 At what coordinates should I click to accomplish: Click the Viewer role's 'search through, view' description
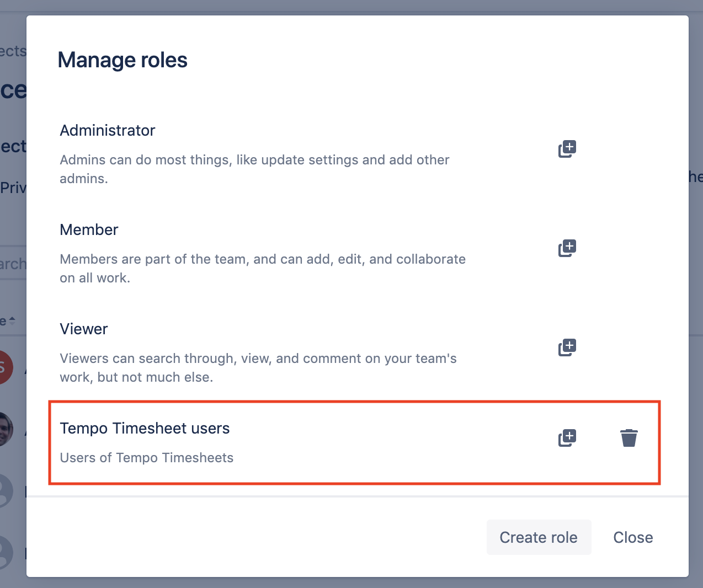coord(258,368)
